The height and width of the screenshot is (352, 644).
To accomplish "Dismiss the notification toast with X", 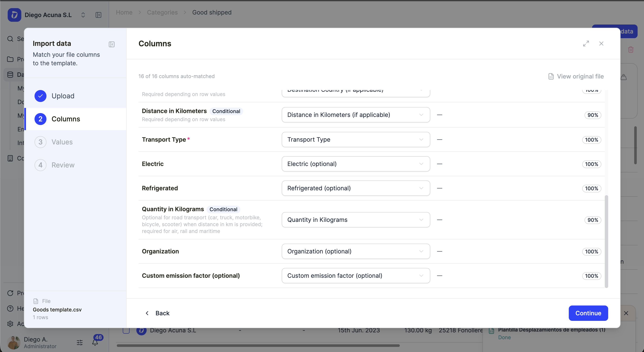I will [626, 313].
